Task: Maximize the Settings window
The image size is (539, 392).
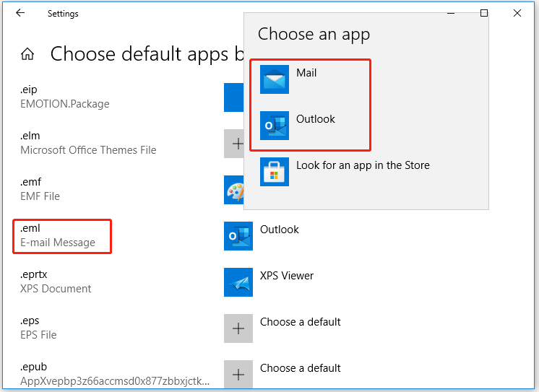Action: 484,13
